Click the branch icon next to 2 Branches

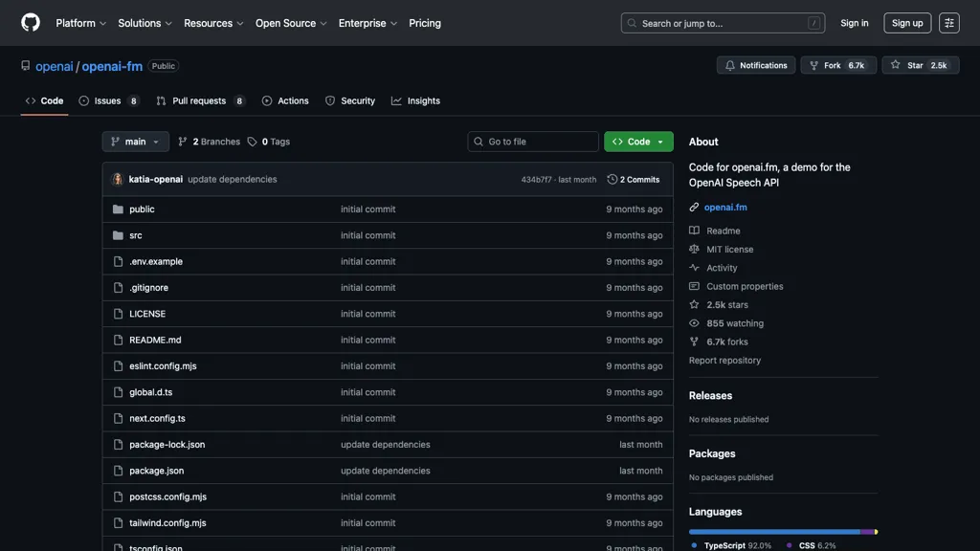(x=183, y=142)
